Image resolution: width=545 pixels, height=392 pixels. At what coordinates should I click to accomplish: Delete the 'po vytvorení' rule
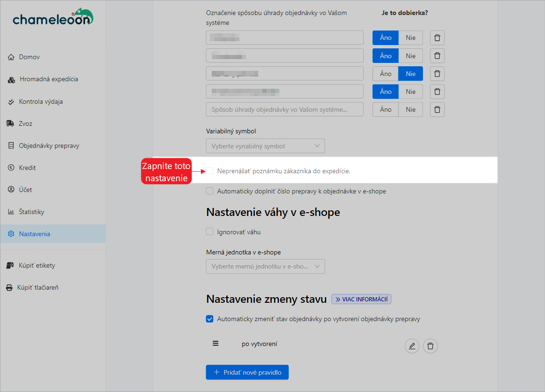tap(430, 346)
